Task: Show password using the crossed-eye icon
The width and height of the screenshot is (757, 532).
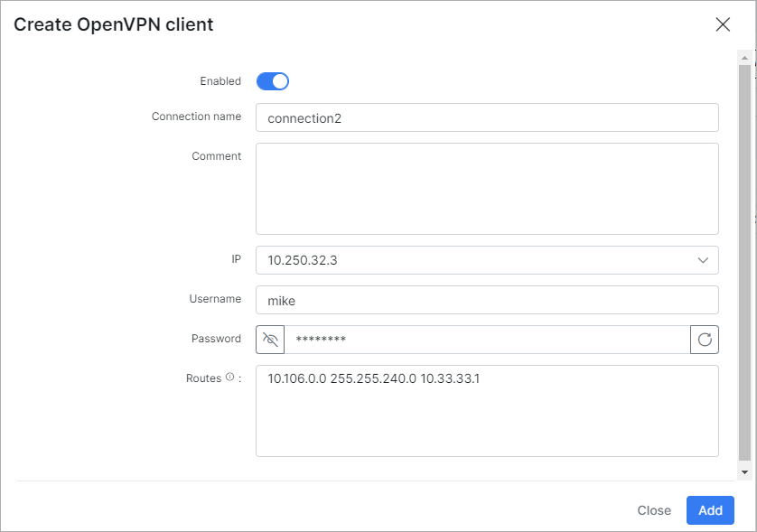Action: tap(270, 340)
